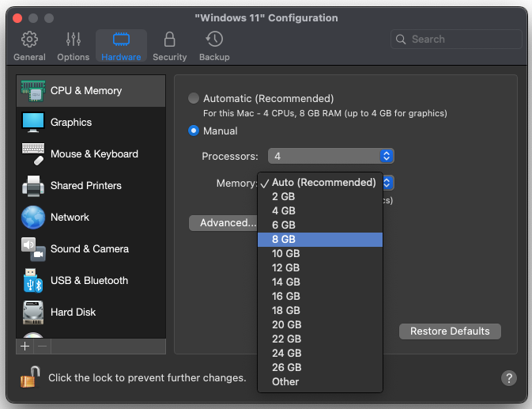Click the Hard Disk drive icon
532x409 pixels.
point(33,312)
